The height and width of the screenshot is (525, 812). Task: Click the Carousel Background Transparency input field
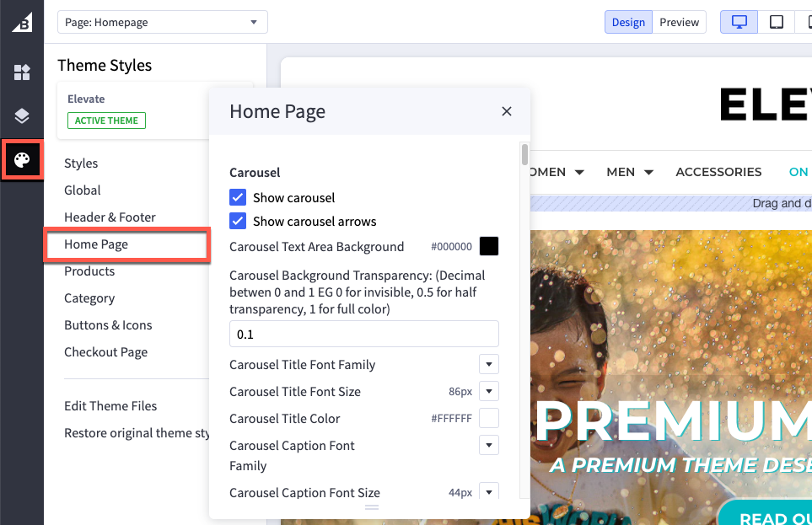point(364,334)
